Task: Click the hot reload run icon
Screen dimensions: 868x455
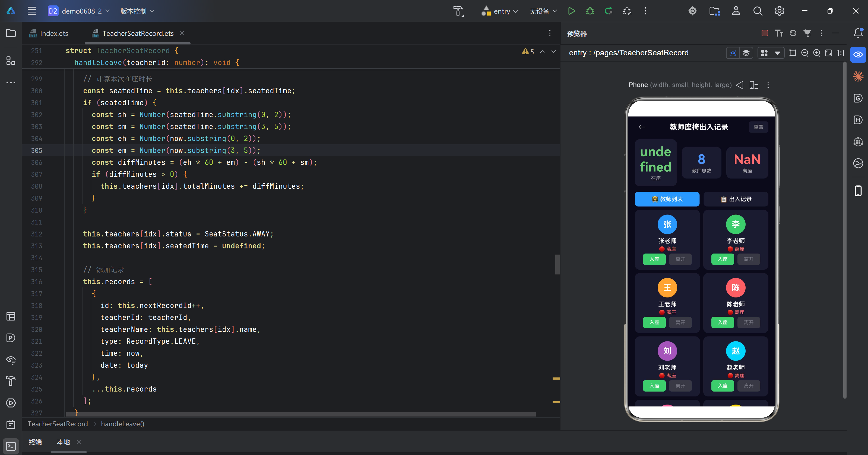Action: [x=609, y=11]
